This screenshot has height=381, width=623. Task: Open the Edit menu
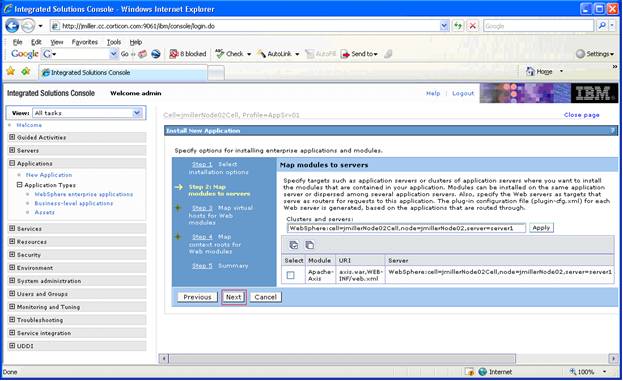point(36,42)
